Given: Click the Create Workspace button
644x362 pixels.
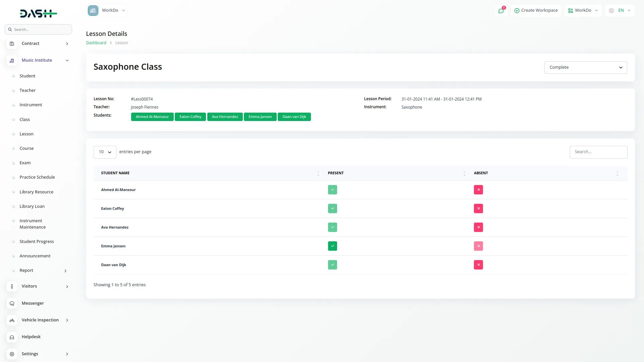Looking at the screenshot, I should click(536, 11).
